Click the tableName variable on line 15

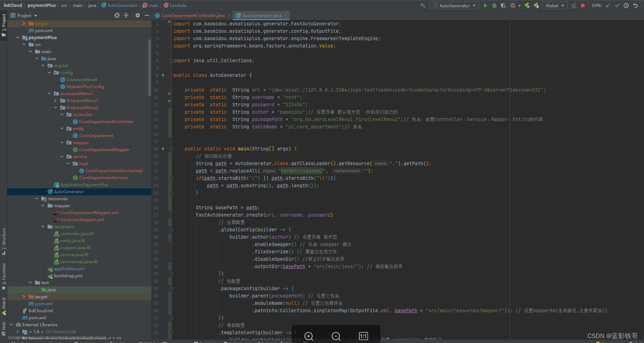(264, 127)
